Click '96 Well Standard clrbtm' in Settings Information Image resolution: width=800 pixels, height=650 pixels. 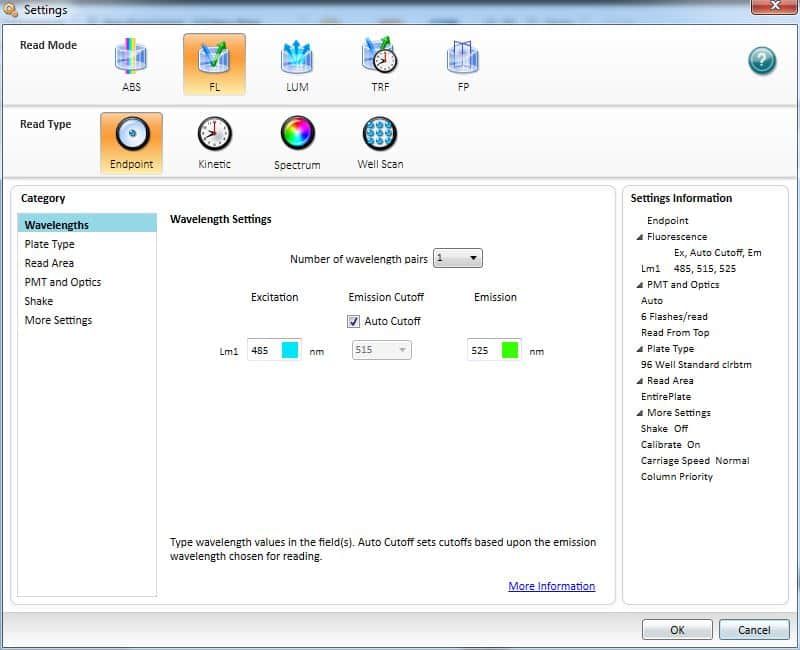(x=696, y=364)
